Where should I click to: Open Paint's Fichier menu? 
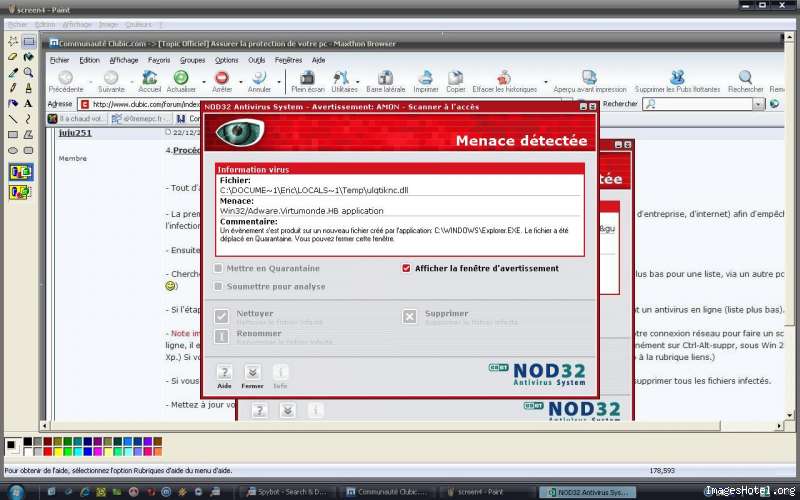tap(17, 24)
